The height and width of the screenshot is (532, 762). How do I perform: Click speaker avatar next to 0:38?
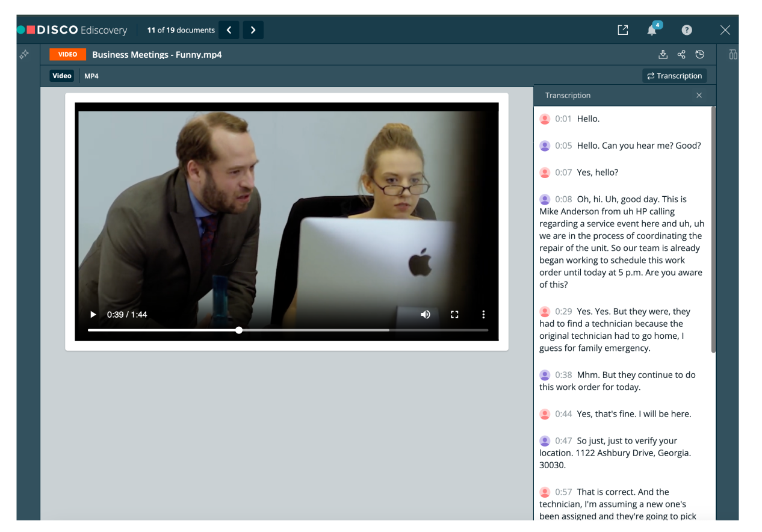pyautogui.click(x=545, y=376)
